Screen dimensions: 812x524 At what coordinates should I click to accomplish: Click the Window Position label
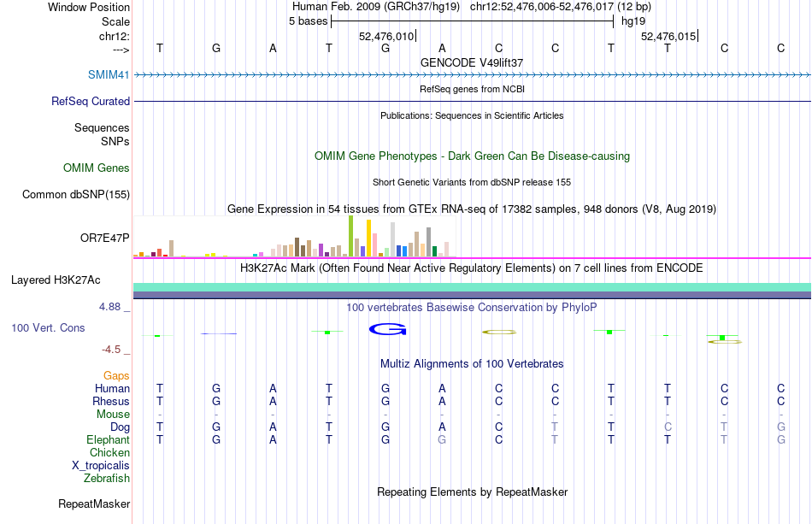click(x=89, y=7)
